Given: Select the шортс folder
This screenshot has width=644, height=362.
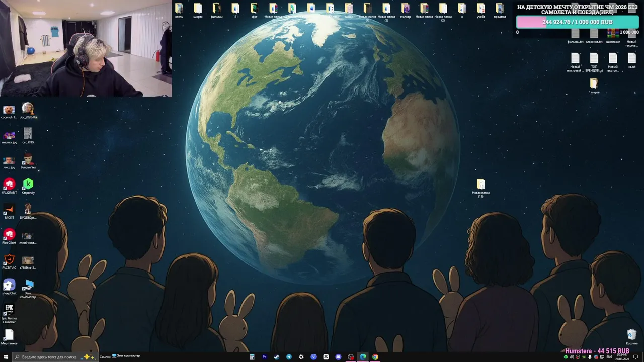Looking at the screenshot, I should pyautogui.click(x=198, y=11).
